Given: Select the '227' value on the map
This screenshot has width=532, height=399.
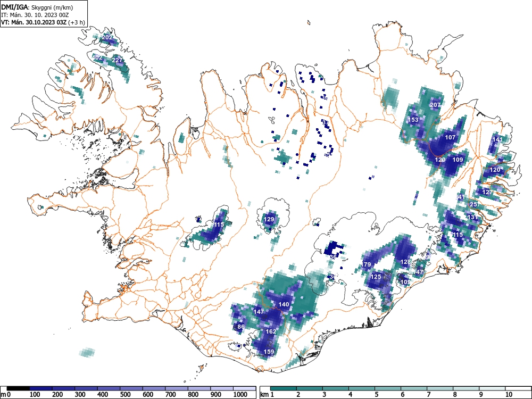Looking at the screenshot, I should point(117,61).
